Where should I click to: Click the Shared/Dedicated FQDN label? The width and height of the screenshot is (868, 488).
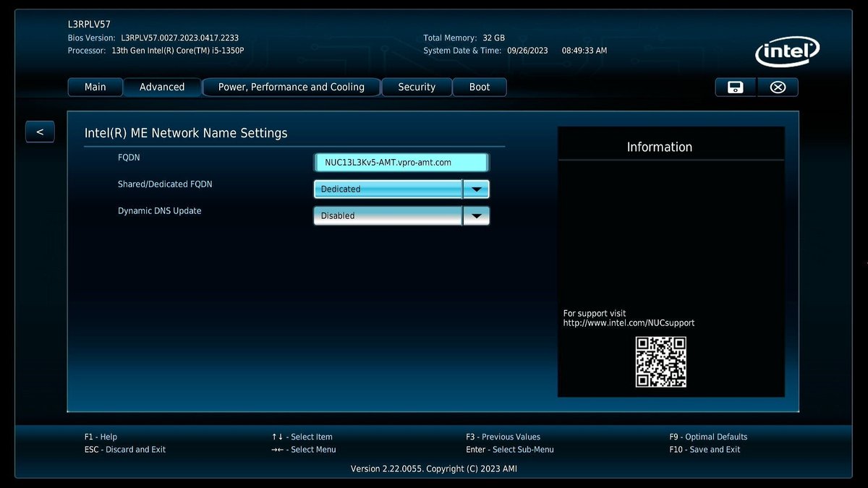165,184
